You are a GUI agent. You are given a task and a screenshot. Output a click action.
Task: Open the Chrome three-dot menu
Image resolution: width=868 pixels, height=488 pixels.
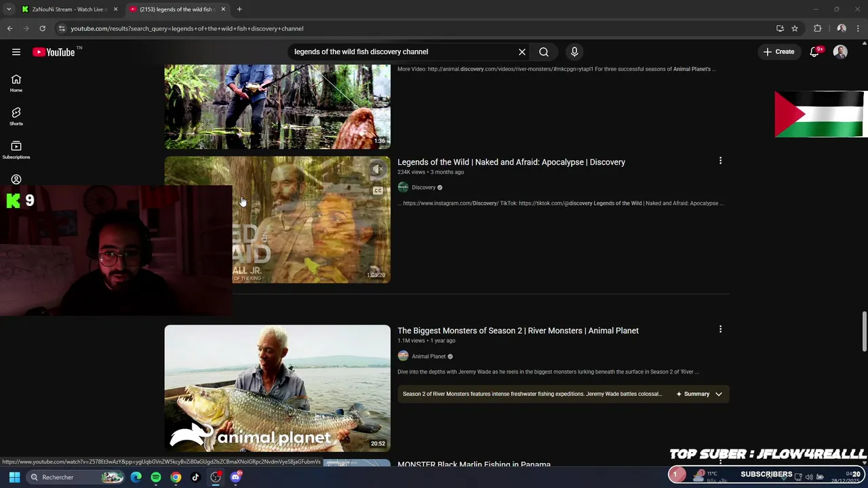859,28
